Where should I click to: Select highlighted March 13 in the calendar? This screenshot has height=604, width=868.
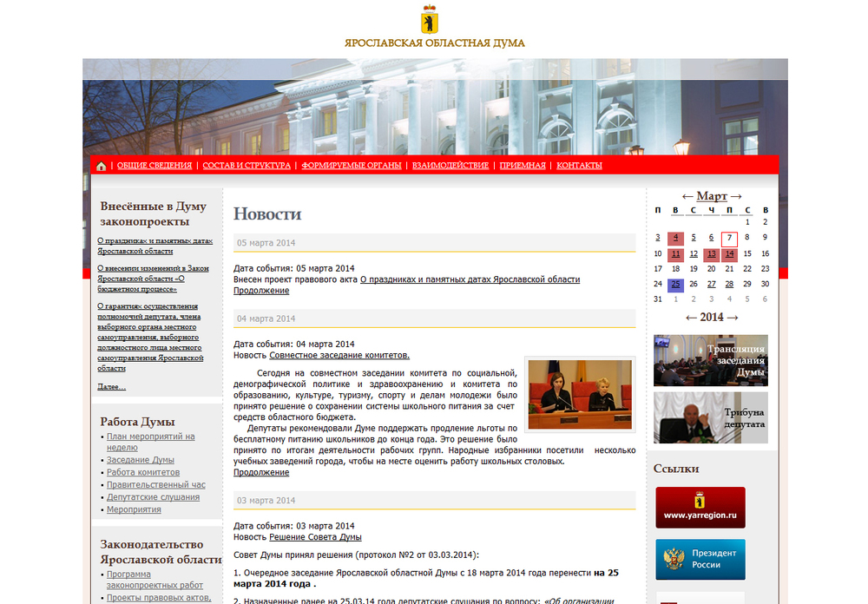(712, 254)
